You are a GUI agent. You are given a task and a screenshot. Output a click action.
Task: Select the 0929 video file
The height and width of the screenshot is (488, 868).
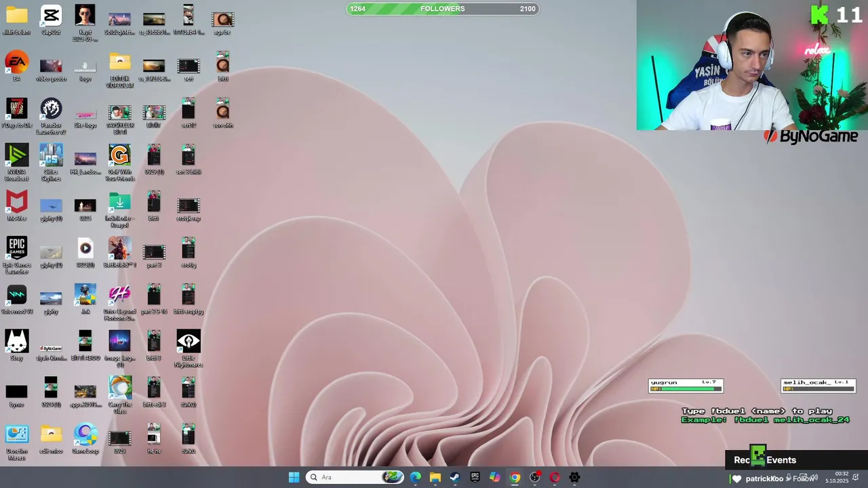[119, 442]
